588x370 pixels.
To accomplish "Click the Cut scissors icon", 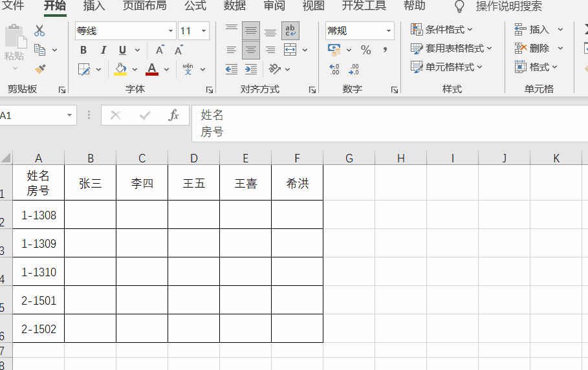I will click(39, 30).
